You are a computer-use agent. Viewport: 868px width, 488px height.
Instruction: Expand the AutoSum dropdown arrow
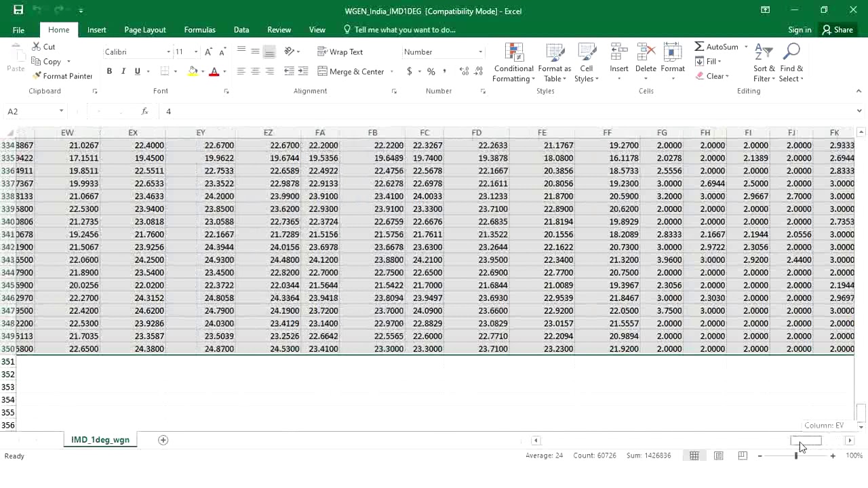pyautogui.click(x=746, y=47)
